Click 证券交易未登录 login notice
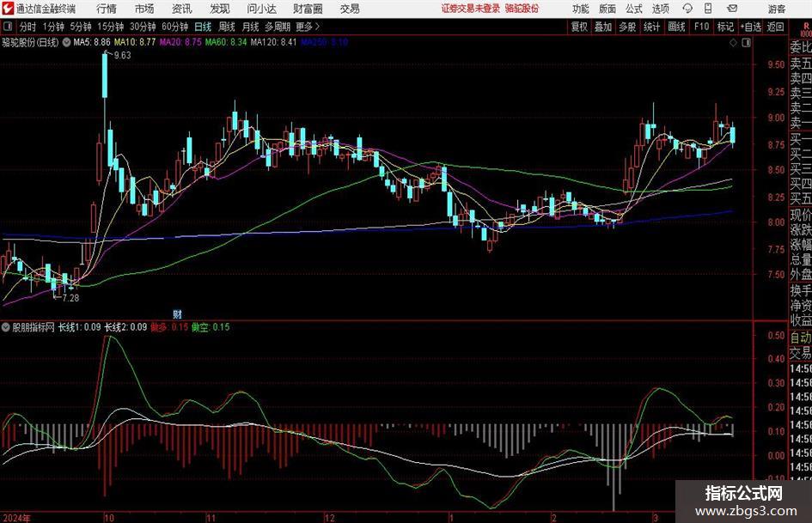The height and width of the screenshot is (523, 812). click(x=471, y=9)
